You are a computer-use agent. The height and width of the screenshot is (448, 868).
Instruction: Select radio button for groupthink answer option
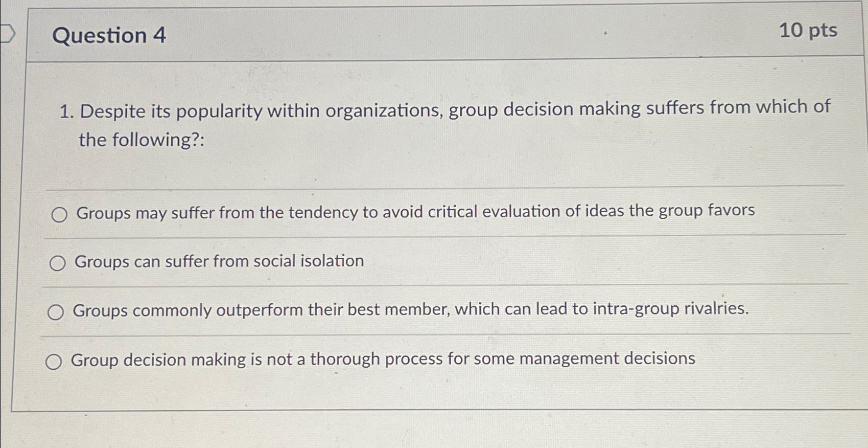click(x=59, y=214)
